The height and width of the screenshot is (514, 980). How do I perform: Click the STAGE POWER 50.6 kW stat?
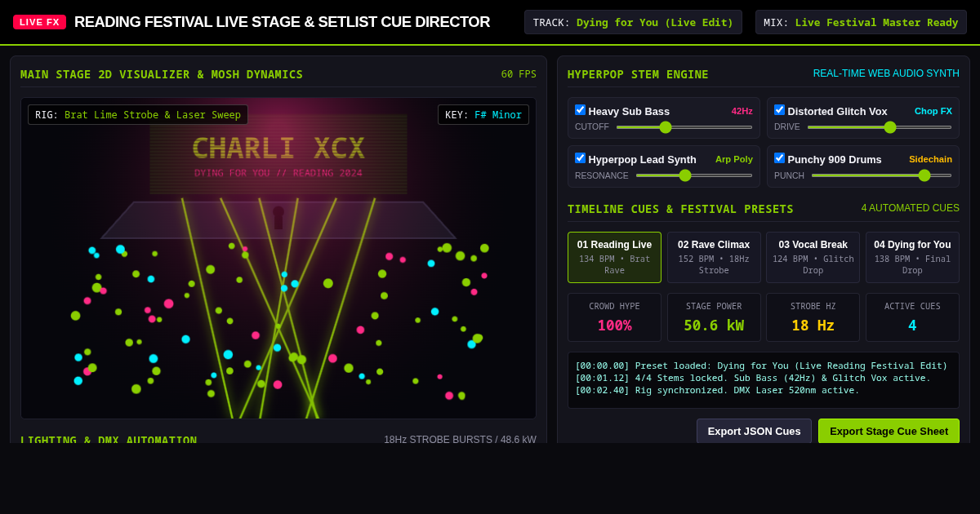coord(714,317)
